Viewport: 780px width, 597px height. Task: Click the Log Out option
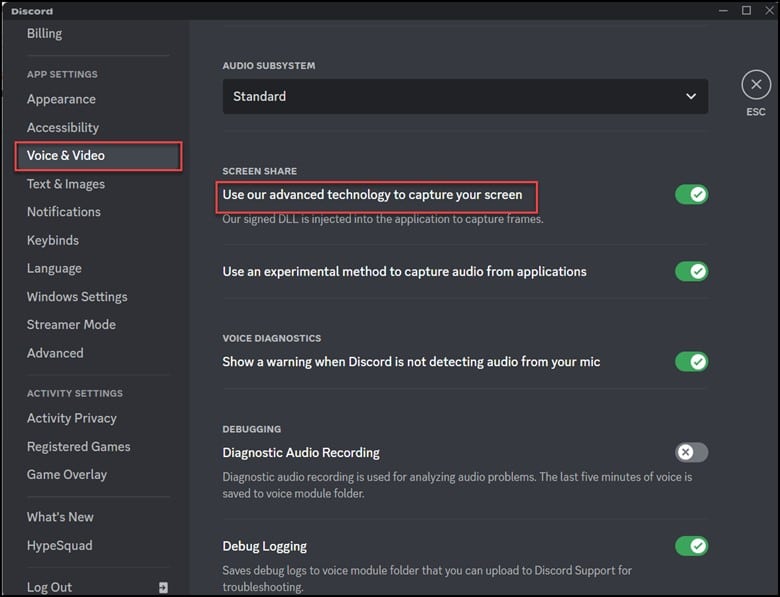[50, 587]
